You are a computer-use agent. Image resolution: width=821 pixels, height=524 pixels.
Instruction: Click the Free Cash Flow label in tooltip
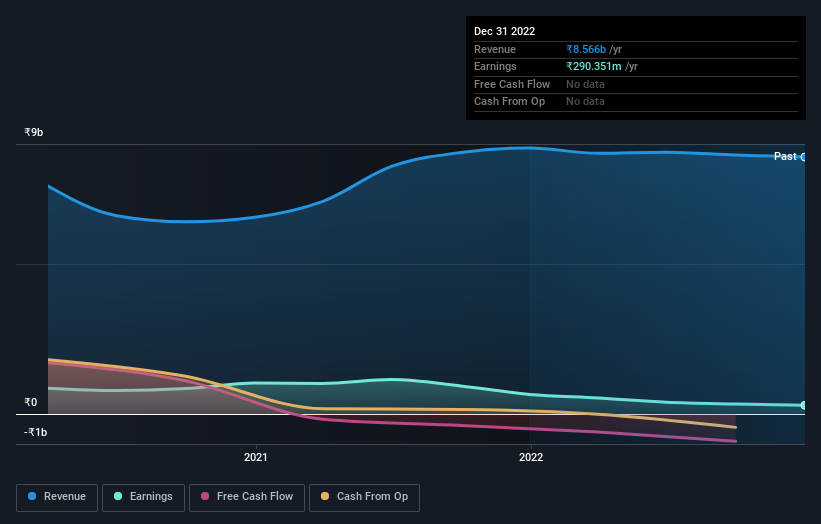[x=512, y=84]
